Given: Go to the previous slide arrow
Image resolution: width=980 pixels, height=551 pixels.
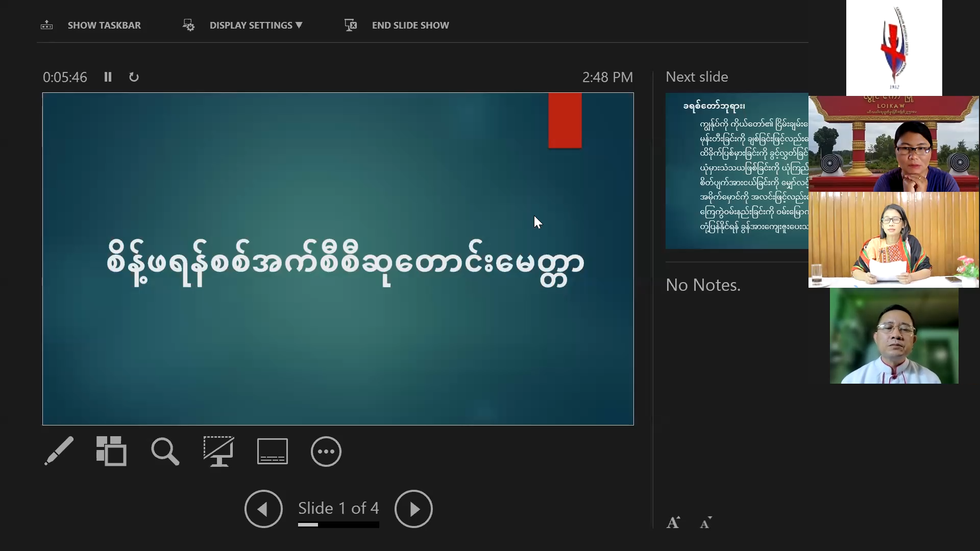Looking at the screenshot, I should point(263,509).
